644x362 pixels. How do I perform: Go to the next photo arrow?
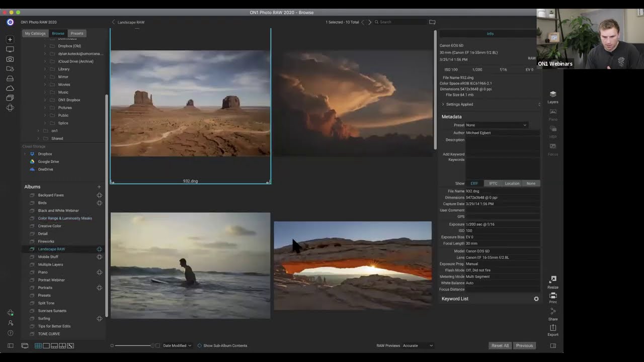pyautogui.click(x=370, y=22)
